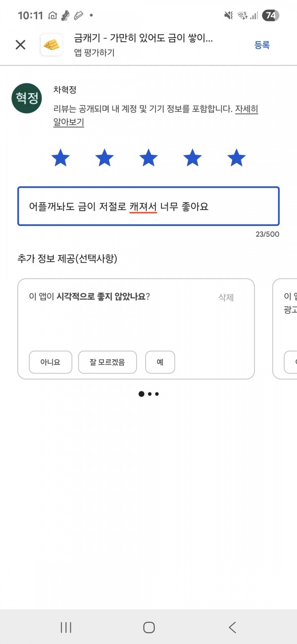
Task: Jump to the second question page dot
Action: pyautogui.click(x=150, y=394)
